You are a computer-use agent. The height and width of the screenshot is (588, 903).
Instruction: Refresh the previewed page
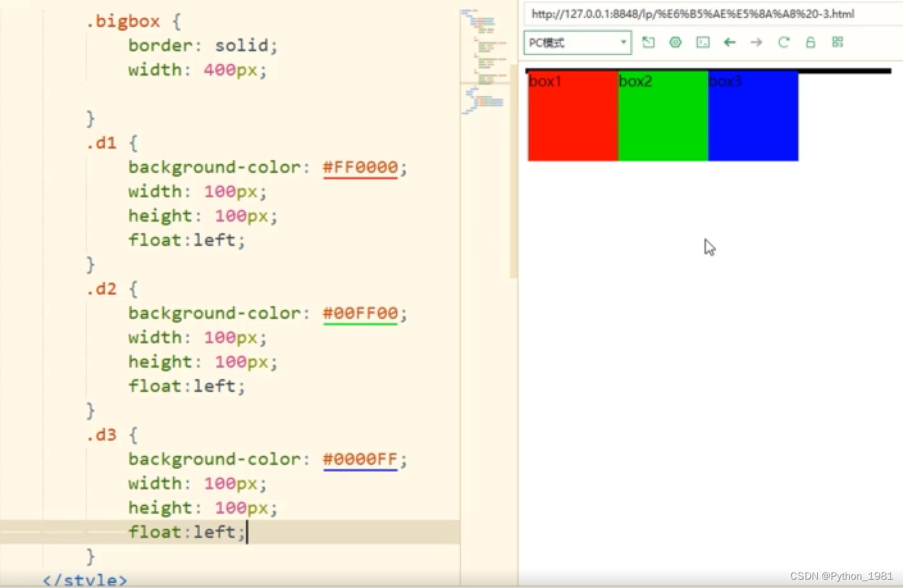point(783,42)
